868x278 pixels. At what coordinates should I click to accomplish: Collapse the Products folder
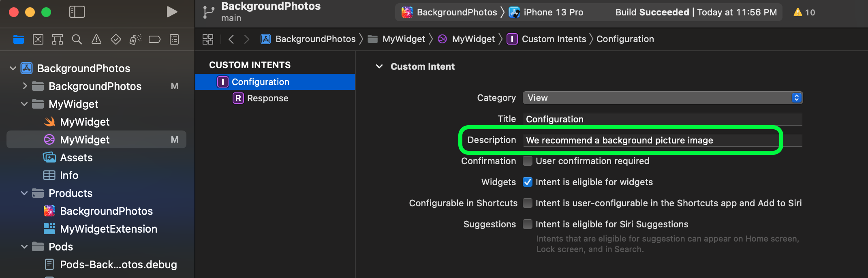24,193
